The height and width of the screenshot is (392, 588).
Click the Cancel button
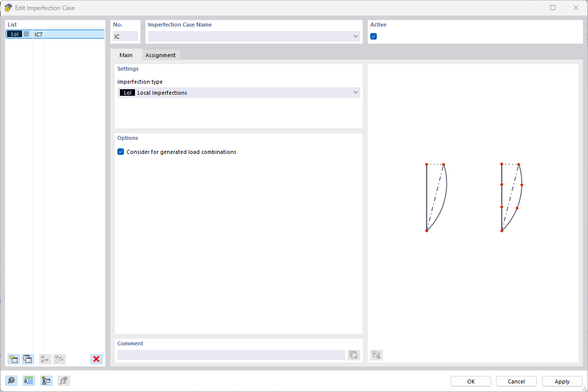tap(516, 381)
